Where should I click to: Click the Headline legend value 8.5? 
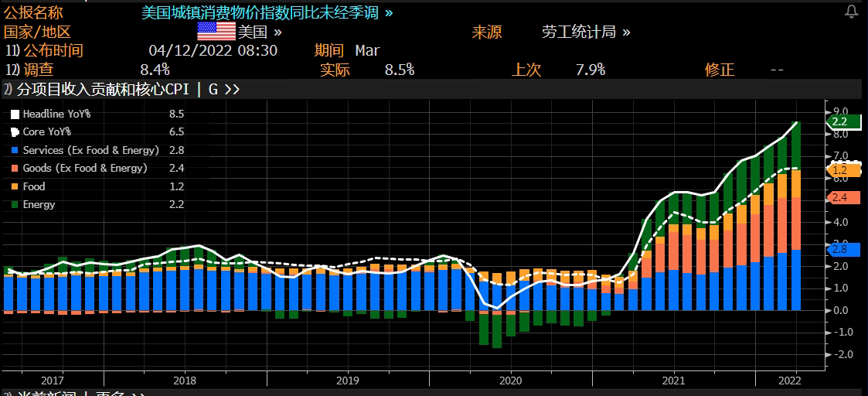[177, 114]
